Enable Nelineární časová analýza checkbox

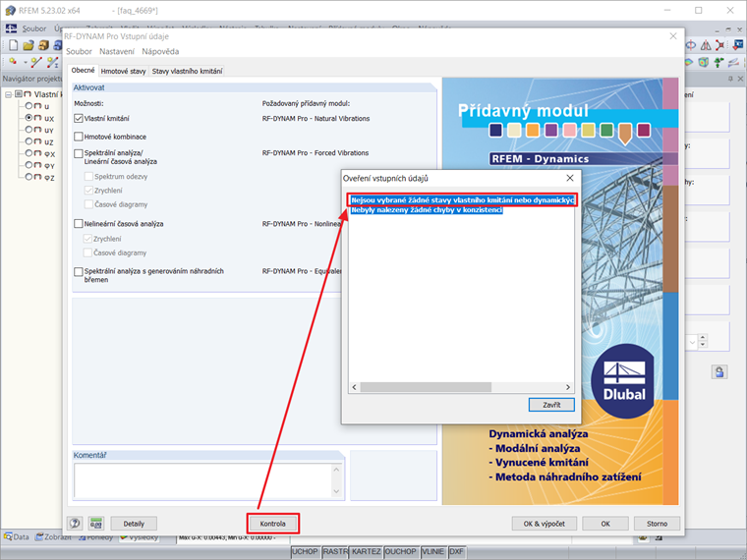(x=79, y=224)
